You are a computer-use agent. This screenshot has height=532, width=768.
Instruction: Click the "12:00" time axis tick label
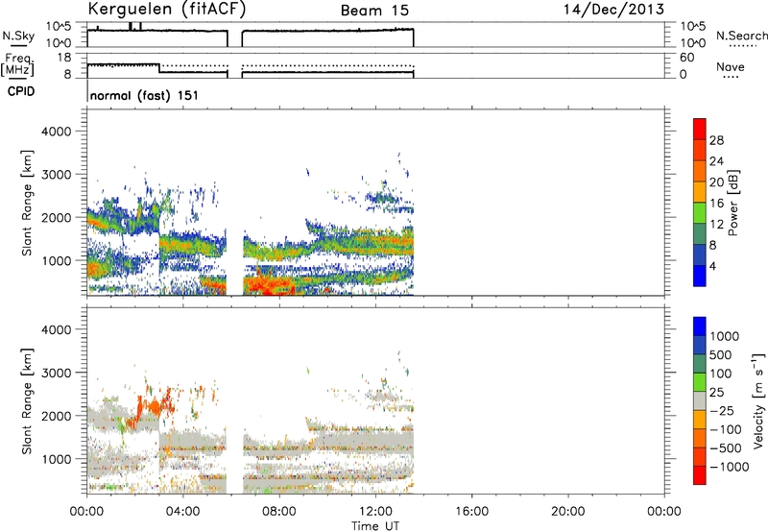375,512
